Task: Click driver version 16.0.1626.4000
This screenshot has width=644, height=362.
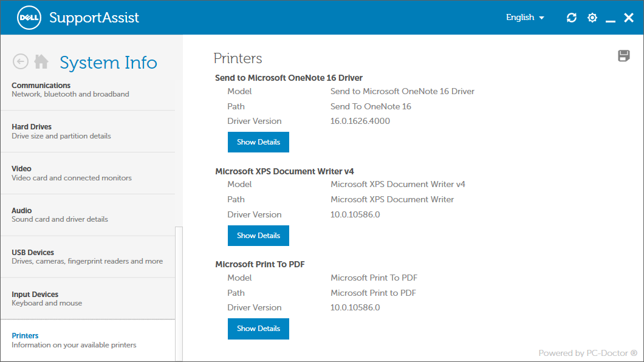Action: coord(360,121)
